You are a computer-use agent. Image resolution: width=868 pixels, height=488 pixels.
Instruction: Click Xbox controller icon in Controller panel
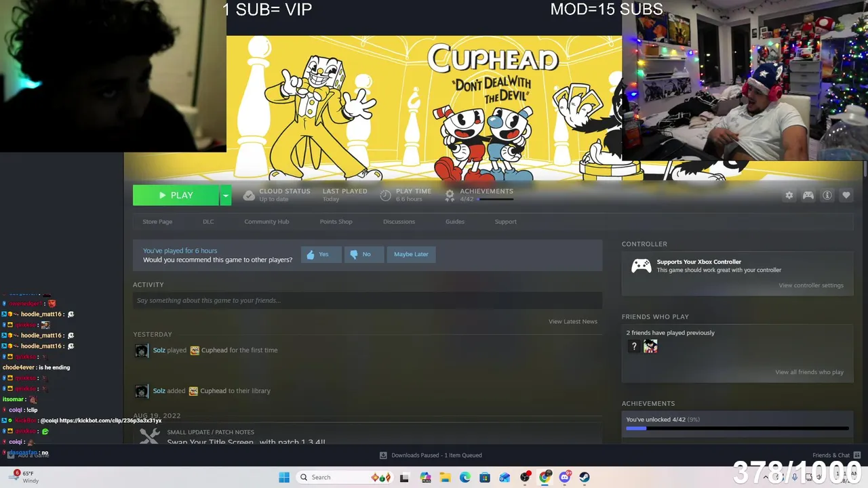(641, 266)
